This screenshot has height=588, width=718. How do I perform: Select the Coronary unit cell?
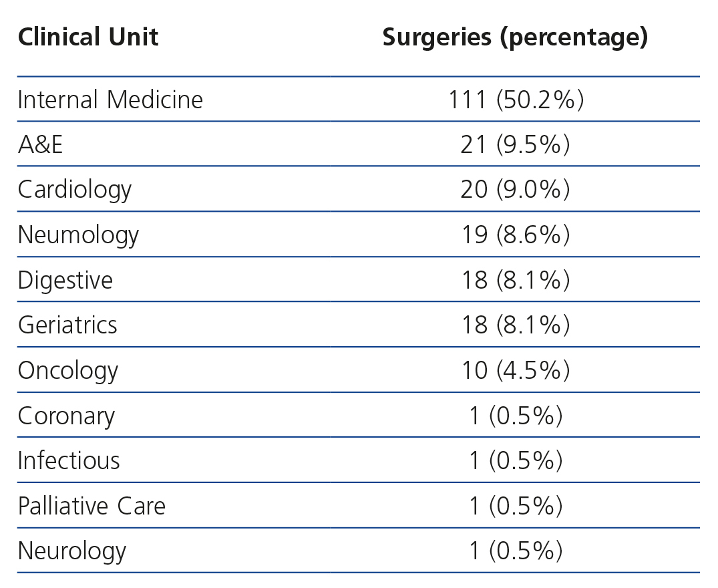pyautogui.click(x=66, y=416)
